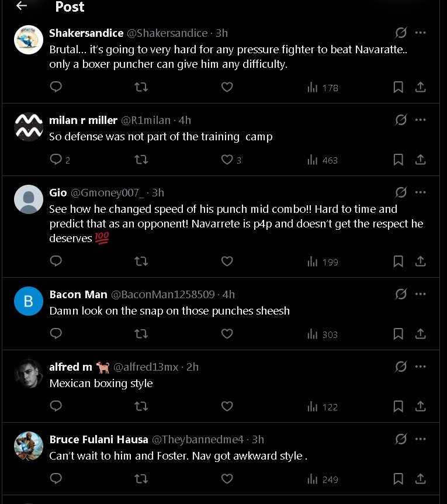Open more options menu on Bacon Man's post
Viewport: 447px width, 504px height.
click(421, 294)
